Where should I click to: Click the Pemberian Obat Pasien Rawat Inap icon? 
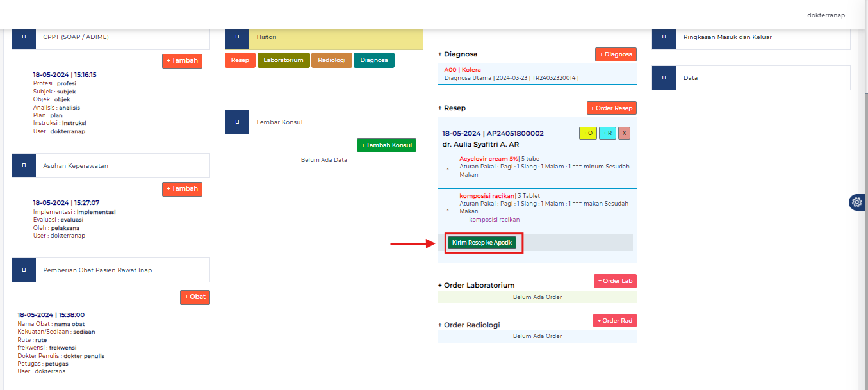pyautogui.click(x=23, y=270)
